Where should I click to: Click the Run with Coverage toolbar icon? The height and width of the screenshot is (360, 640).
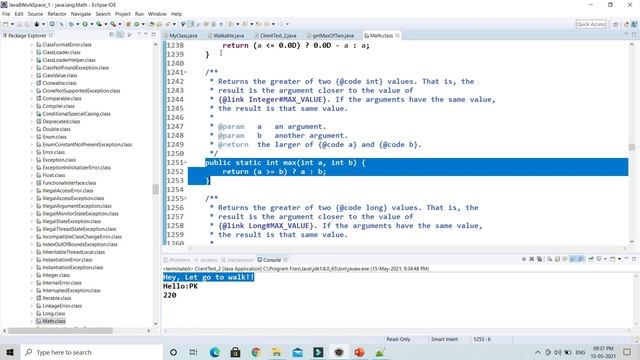99,24
